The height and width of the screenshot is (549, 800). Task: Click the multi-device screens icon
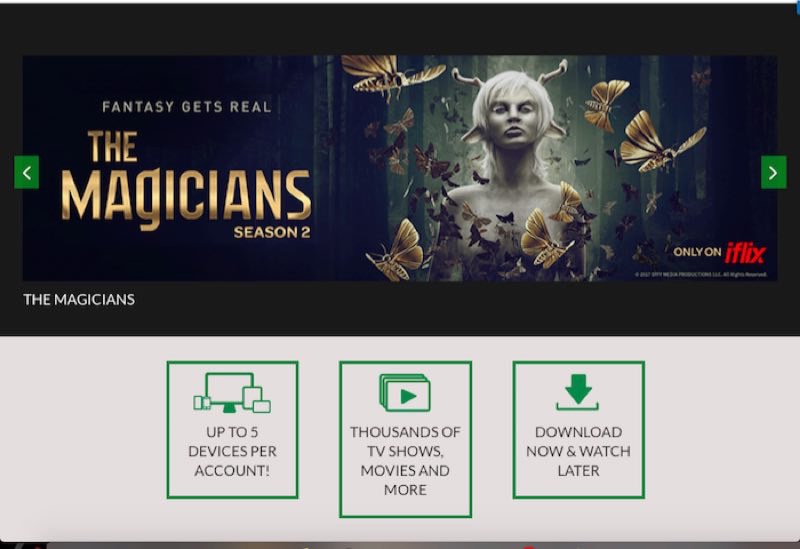(232, 392)
